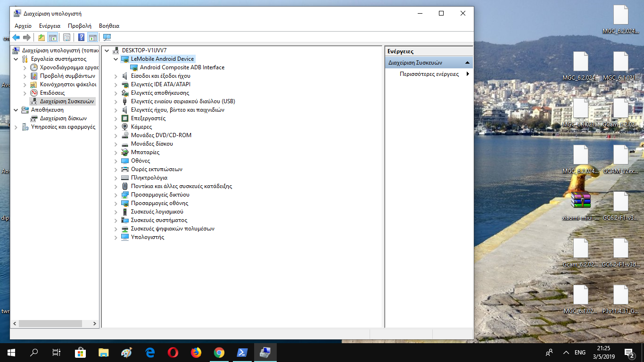Select Διαχείριση δίσκων in the left tree

63,118
